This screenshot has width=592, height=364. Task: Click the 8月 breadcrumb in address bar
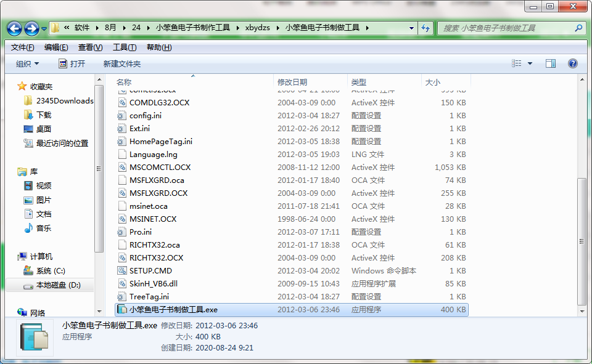[x=110, y=28]
